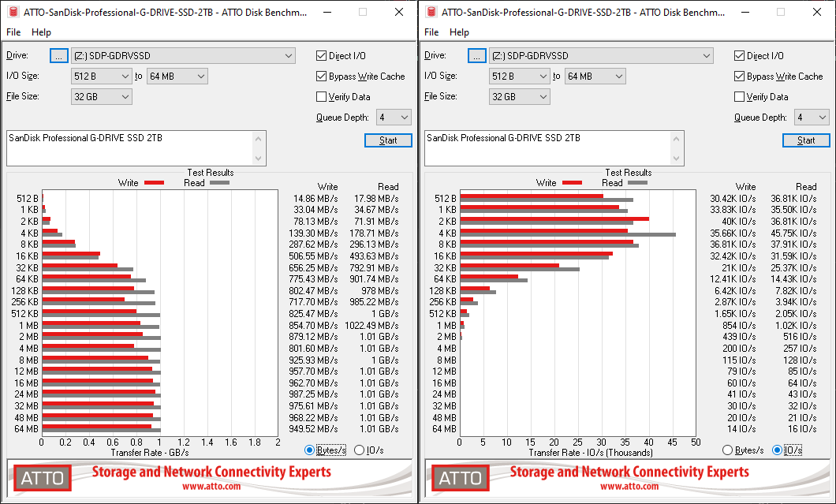Image resolution: width=836 pixels, height=504 pixels.
Task: Open Help menu in the IO/s chart window
Action: tap(459, 32)
